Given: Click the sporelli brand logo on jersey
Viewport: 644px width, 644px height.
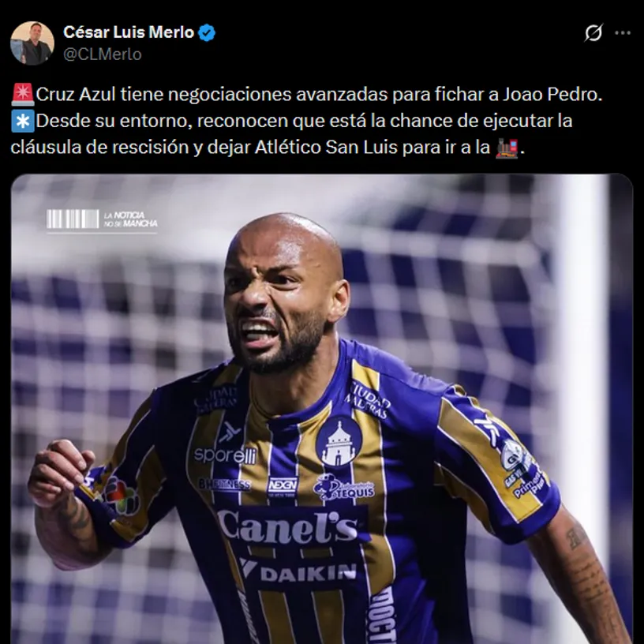Looking at the screenshot, I should [226, 455].
